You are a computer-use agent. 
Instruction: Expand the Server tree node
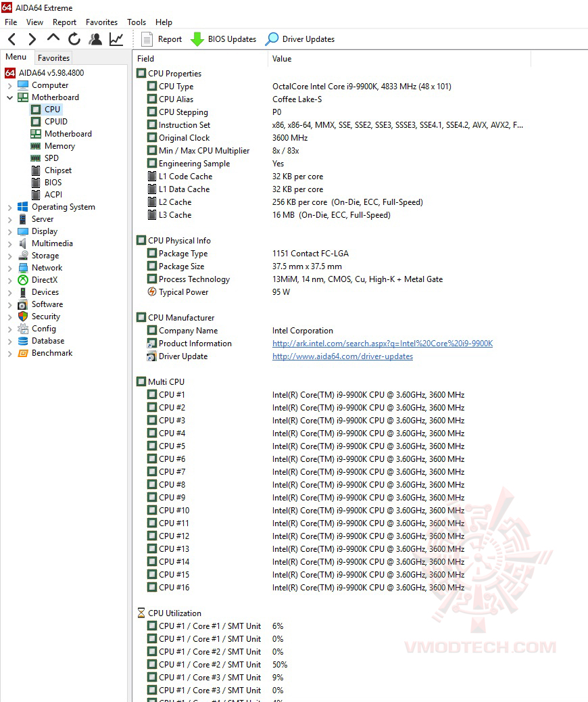click(x=10, y=219)
